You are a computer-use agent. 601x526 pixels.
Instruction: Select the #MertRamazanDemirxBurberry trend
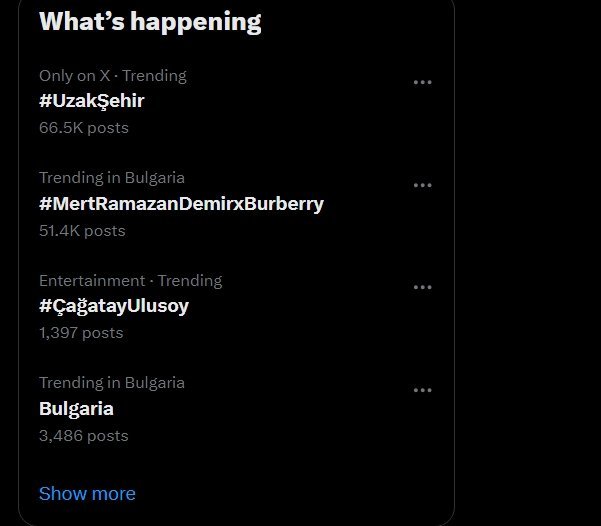[x=181, y=204]
